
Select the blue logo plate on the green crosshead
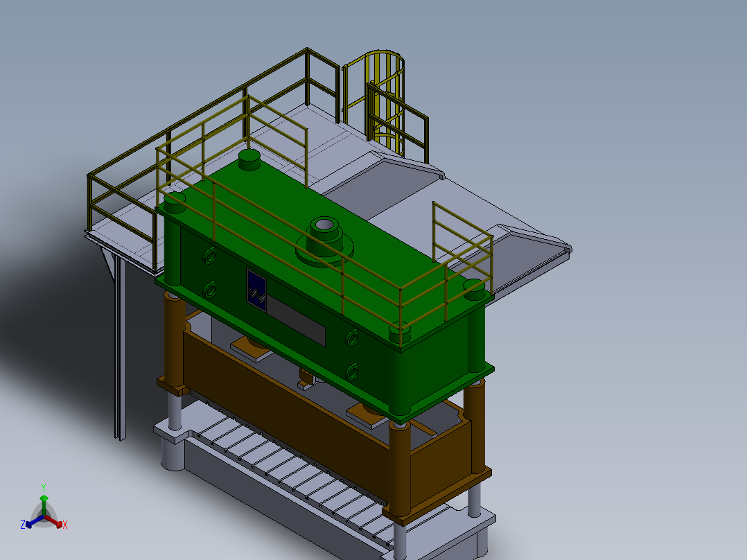tap(256, 290)
